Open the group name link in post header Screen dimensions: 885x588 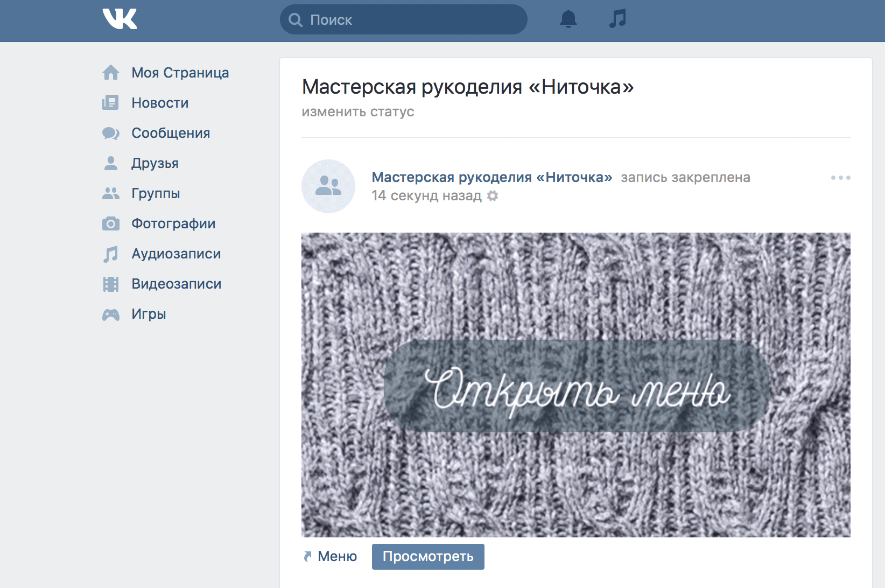click(x=491, y=177)
